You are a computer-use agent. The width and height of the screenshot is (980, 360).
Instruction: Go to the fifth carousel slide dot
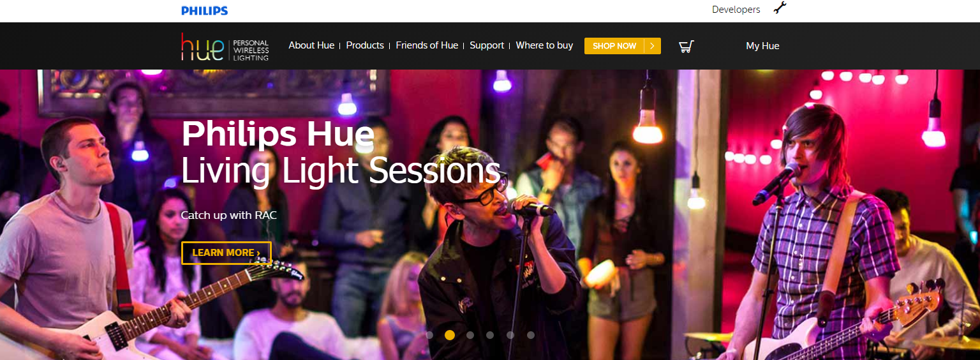tap(510, 335)
